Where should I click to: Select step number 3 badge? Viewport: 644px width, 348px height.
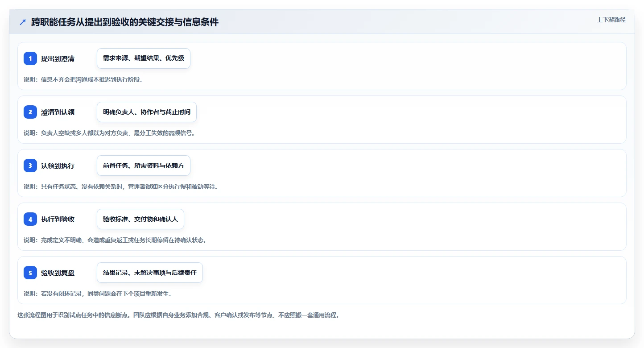coord(30,166)
